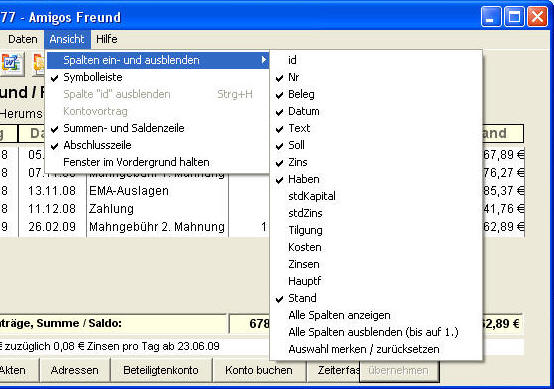
Task: Click the Adressen button
Action: [x=75, y=370]
